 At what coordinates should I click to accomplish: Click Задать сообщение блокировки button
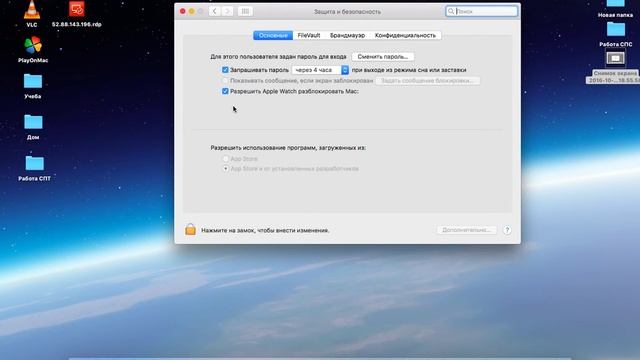click(x=427, y=81)
